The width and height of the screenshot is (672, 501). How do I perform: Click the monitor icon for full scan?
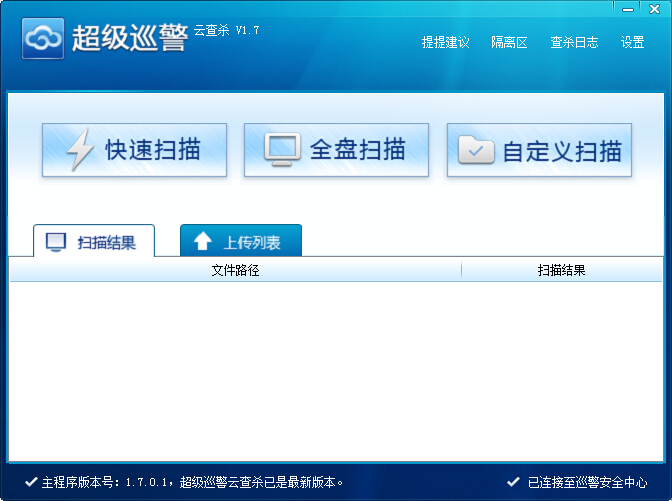coord(283,150)
